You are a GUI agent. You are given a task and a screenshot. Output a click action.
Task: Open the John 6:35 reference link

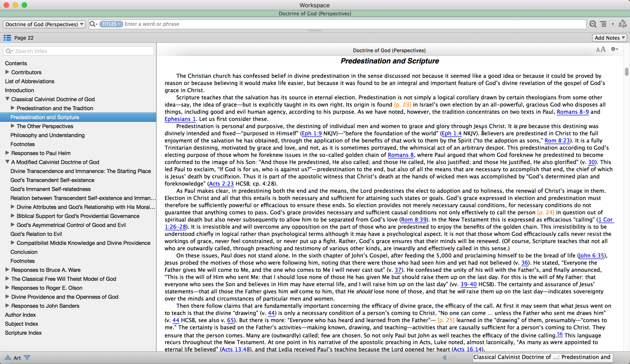coord(591,256)
